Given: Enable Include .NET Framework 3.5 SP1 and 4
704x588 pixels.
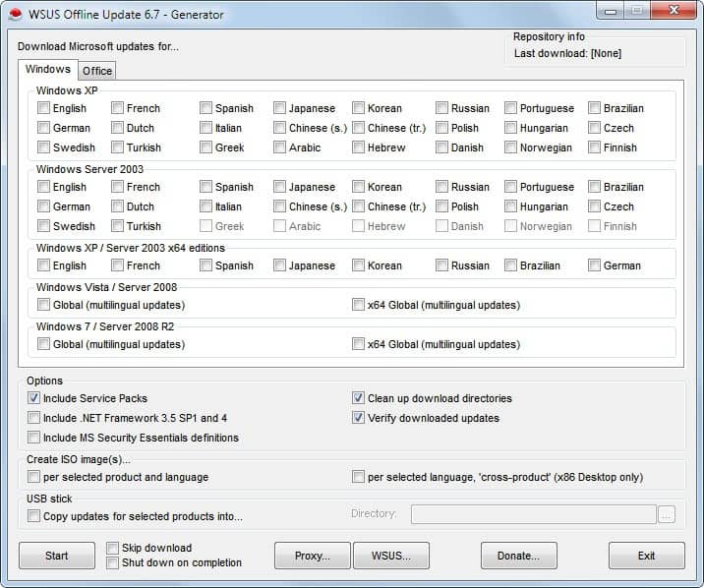Looking at the screenshot, I should (x=35, y=418).
